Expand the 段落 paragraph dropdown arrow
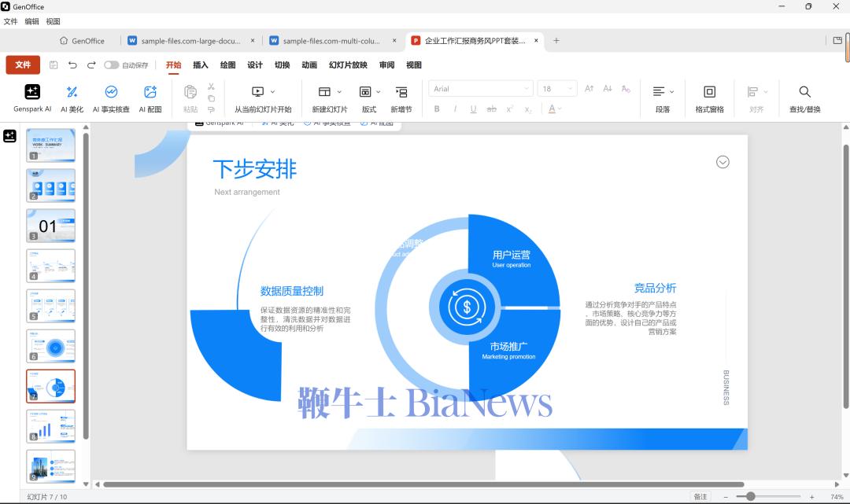The height and width of the screenshot is (504, 850). point(671,91)
